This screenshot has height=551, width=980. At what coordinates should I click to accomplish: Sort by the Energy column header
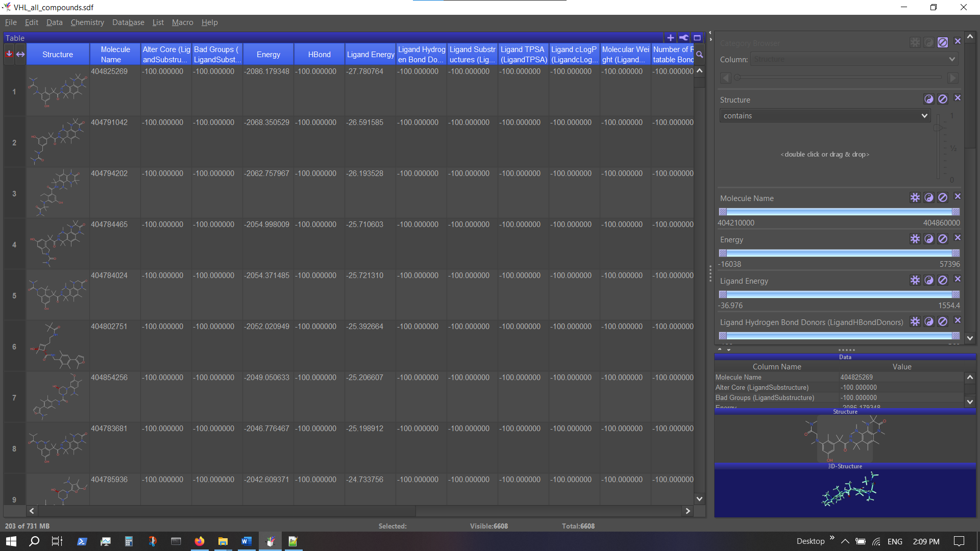pyautogui.click(x=268, y=55)
